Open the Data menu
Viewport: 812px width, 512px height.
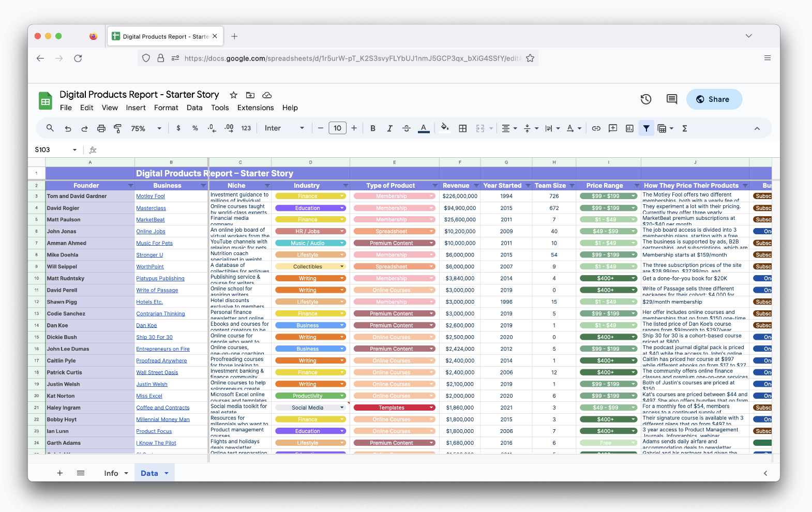[194, 108]
